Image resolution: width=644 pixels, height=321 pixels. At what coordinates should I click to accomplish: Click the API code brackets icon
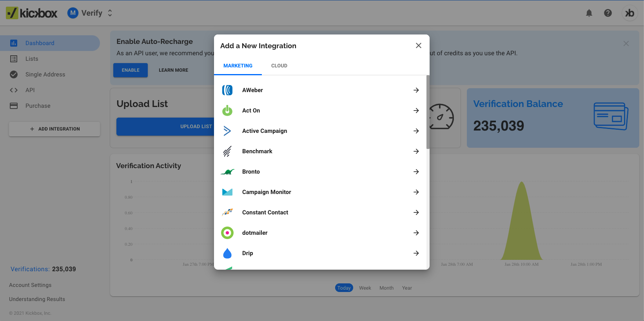pyautogui.click(x=14, y=90)
